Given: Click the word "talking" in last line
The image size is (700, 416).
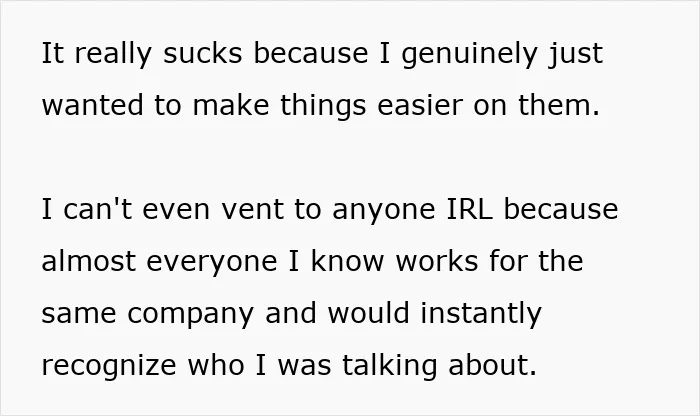Looking at the screenshot, I should point(390,367).
